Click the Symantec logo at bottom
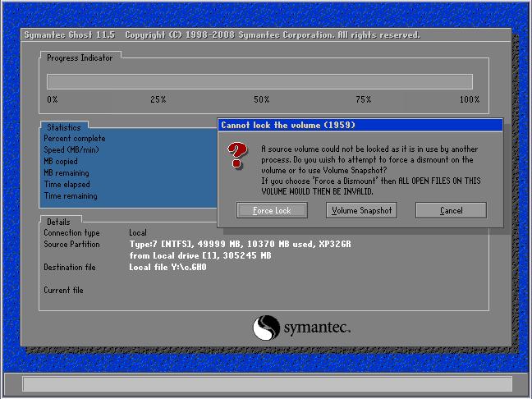Screen dimensions: 532x399 pyautogui.click(x=301, y=328)
